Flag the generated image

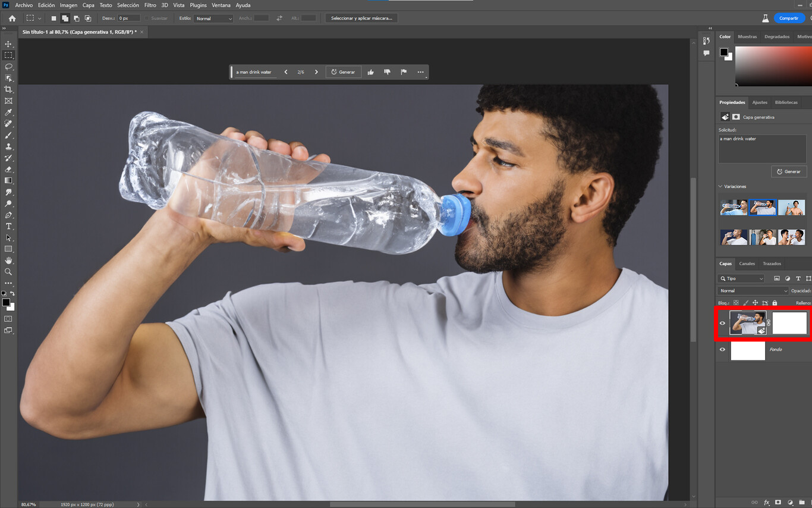(x=404, y=71)
